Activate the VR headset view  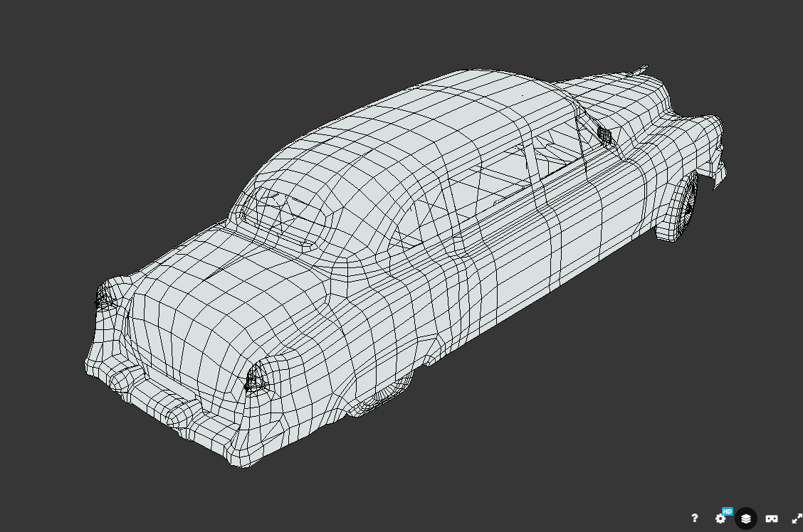point(771,518)
